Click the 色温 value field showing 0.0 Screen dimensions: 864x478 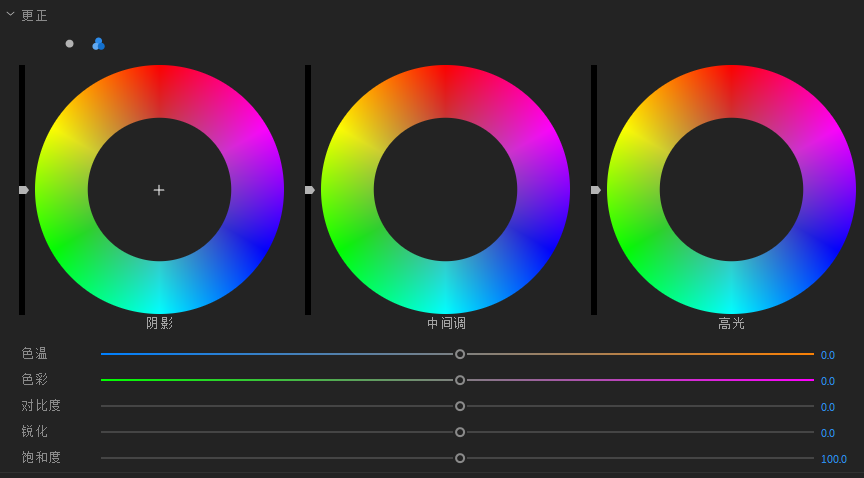pyautogui.click(x=827, y=355)
